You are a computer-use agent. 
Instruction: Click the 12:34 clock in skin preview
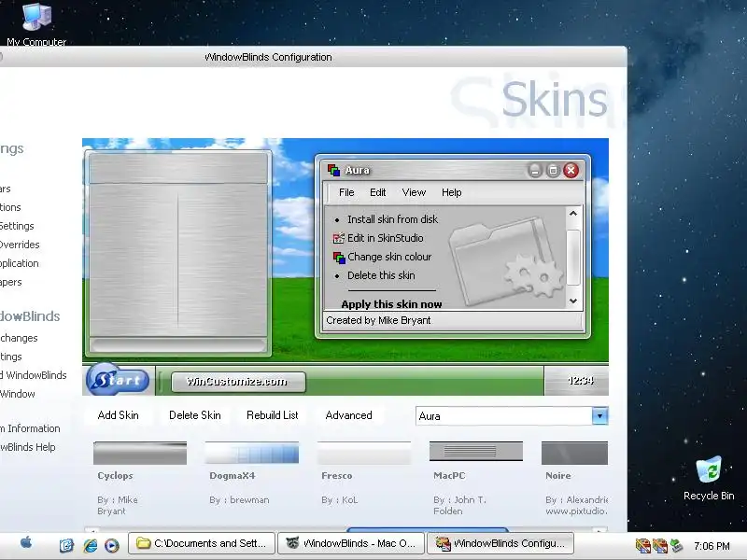(x=580, y=381)
